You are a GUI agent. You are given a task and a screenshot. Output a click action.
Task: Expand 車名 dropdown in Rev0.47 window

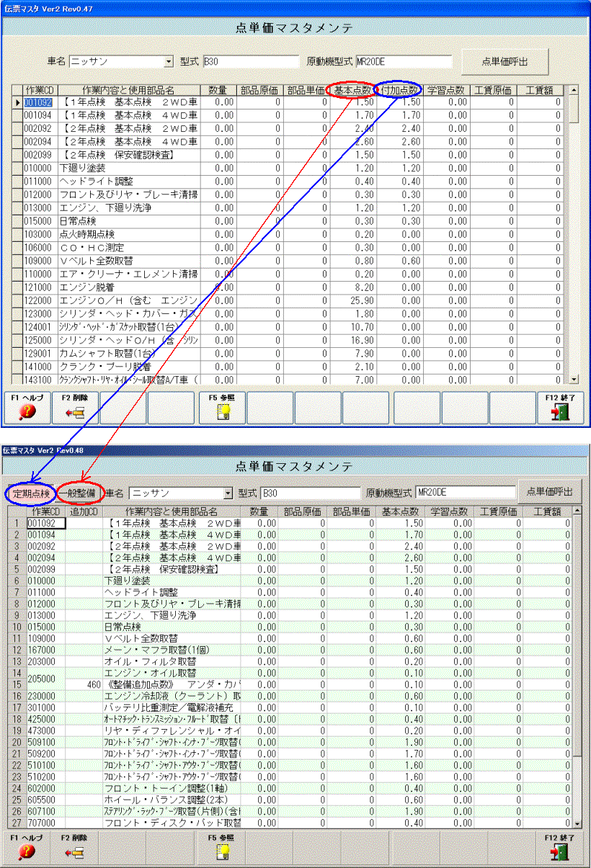169,62
